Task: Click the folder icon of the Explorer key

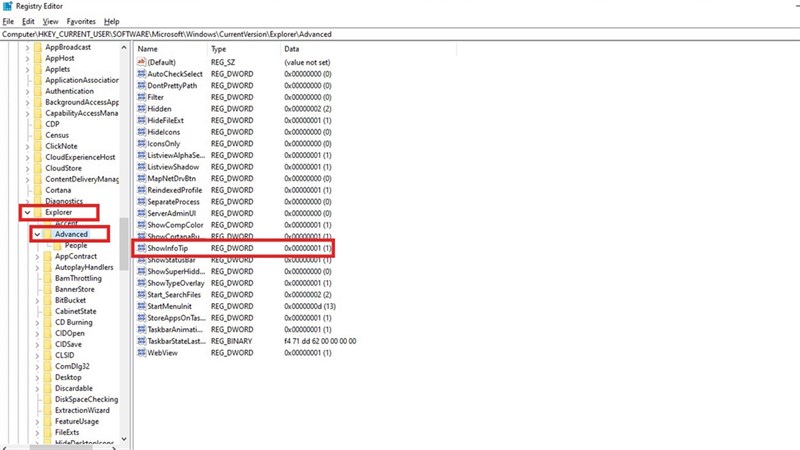Action: (x=37, y=212)
